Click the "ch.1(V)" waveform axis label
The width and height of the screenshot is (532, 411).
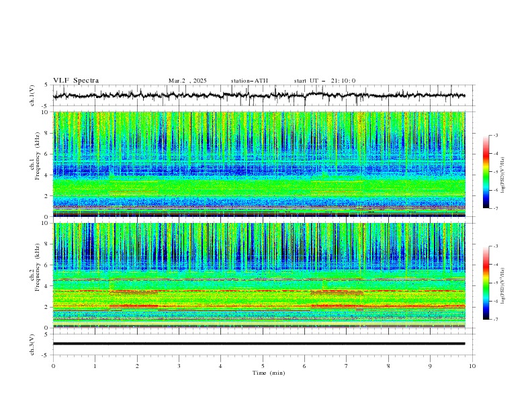coord(32,95)
